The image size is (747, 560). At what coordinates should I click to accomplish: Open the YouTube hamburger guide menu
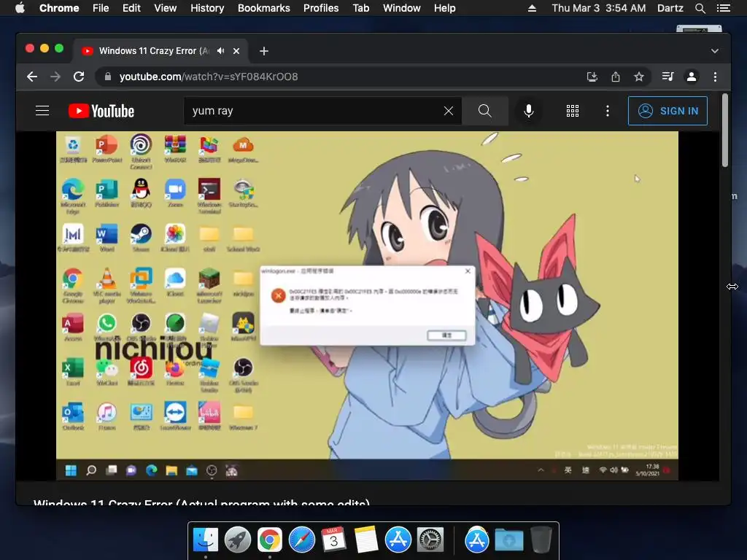point(42,111)
